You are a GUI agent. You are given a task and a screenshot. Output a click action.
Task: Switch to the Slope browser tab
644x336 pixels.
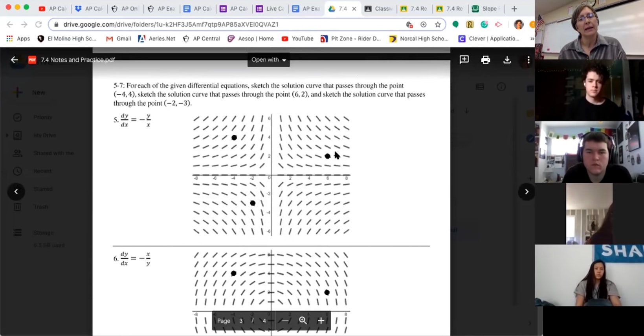(486, 9)
